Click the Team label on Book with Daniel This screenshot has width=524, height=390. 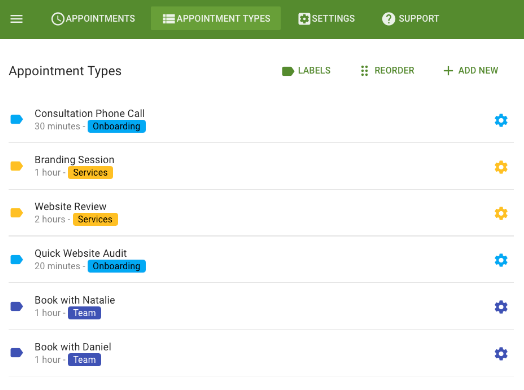pos(85,360)
